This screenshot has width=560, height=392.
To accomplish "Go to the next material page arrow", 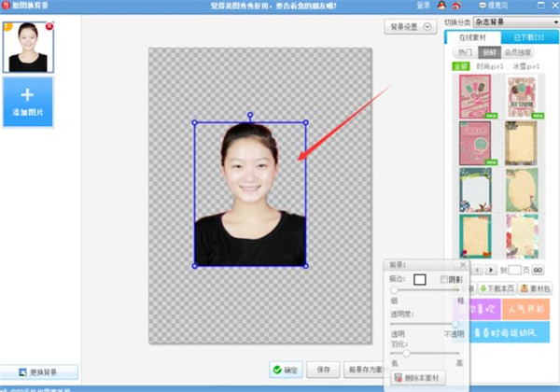I will (x=491, y=270).
